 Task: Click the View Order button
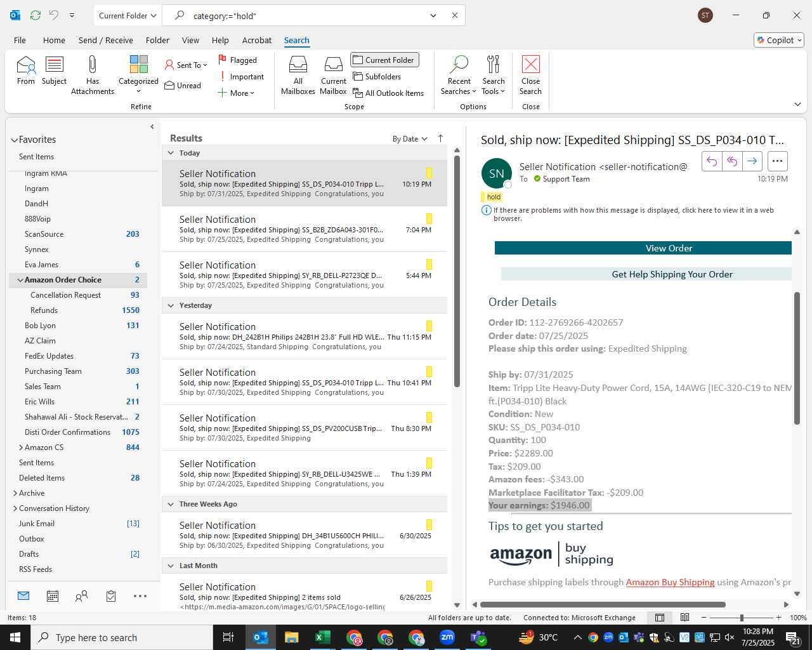(643, 248)
